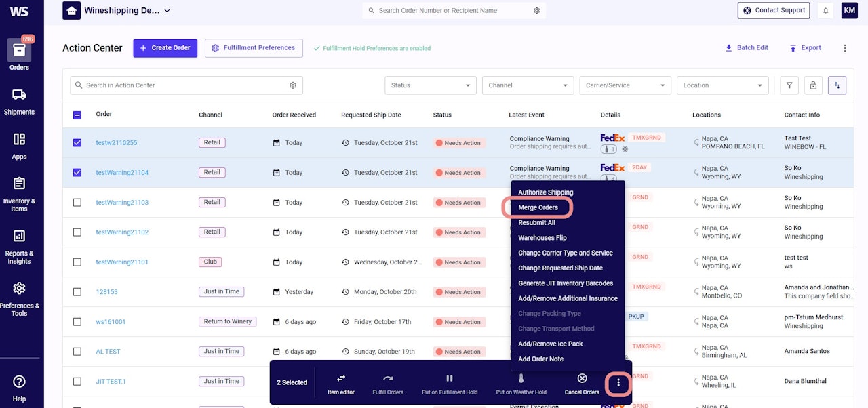The image size is (868, 408).
Task: Toggle the select-all header checkbox
Action: click(x=77, y=115)
